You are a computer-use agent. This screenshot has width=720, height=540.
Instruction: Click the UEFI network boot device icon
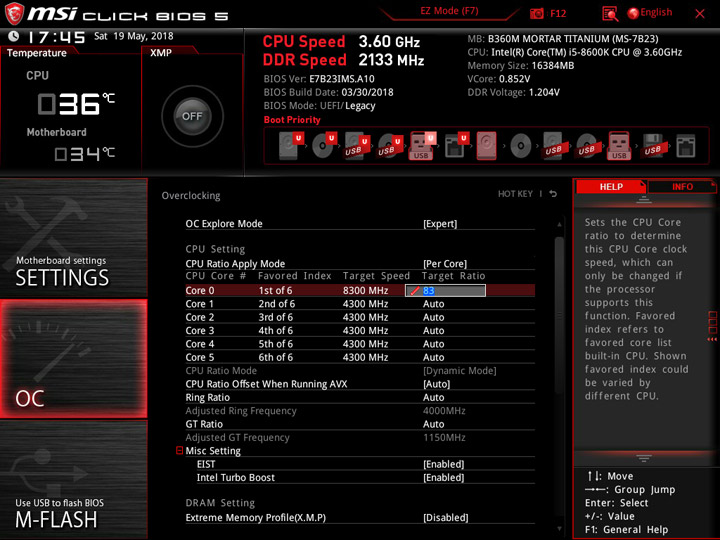pos(456,145)
